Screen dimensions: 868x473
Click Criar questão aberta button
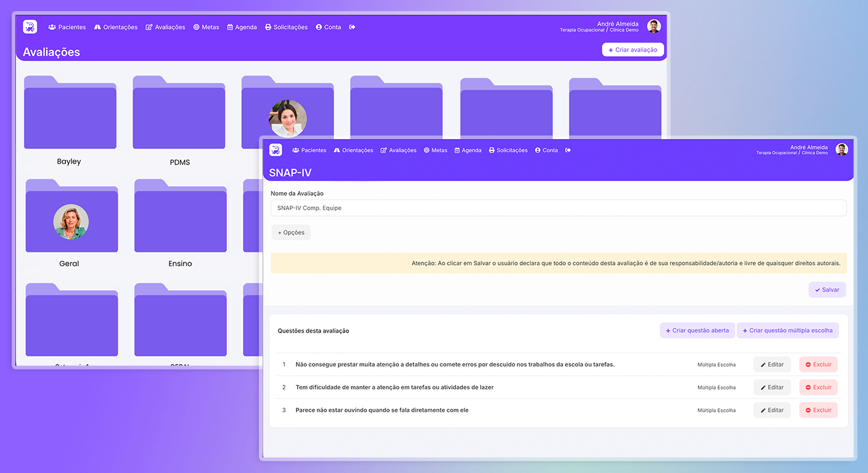coord(697,331)
